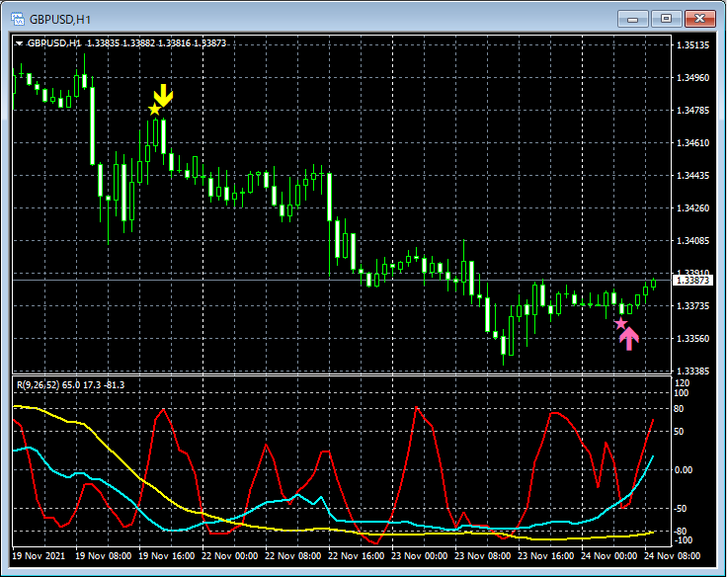Minimize the GBPUSD,H1 chart window
The image size is (728, 577).
(632, 19)
